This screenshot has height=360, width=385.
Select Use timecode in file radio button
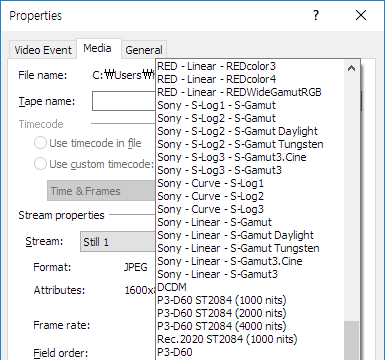point(40,143)
